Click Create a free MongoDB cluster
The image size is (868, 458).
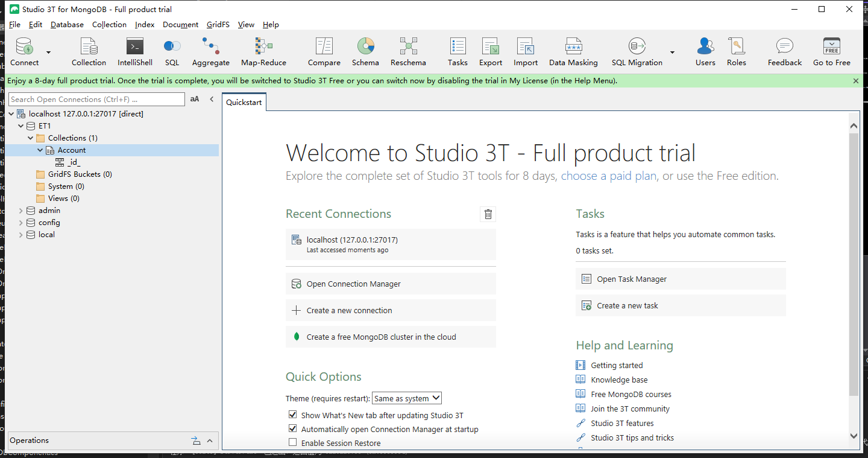pos(391,337)
